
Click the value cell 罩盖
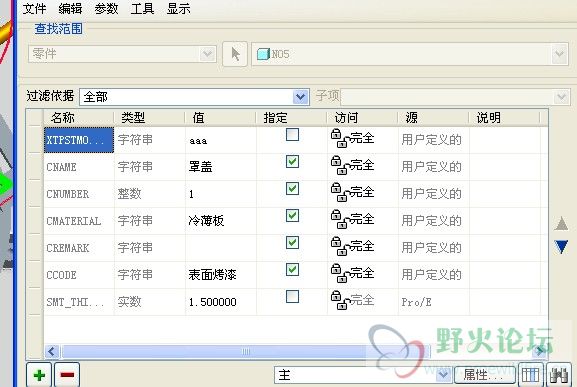tap(220, 167)
